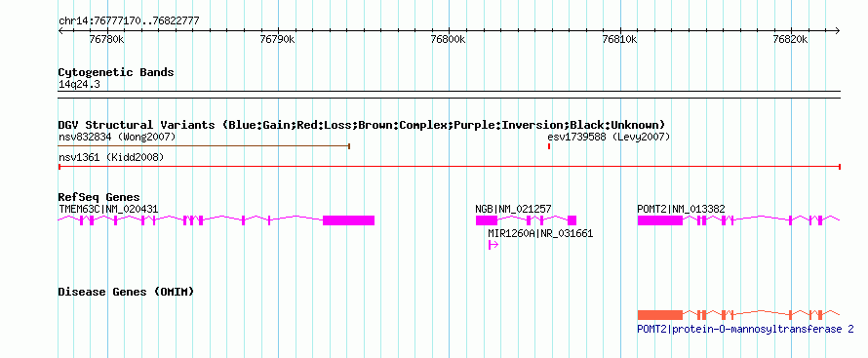Click the Disease Genes (OMIM) track heading
Screen dimensions: 868x358
[126, 292]
